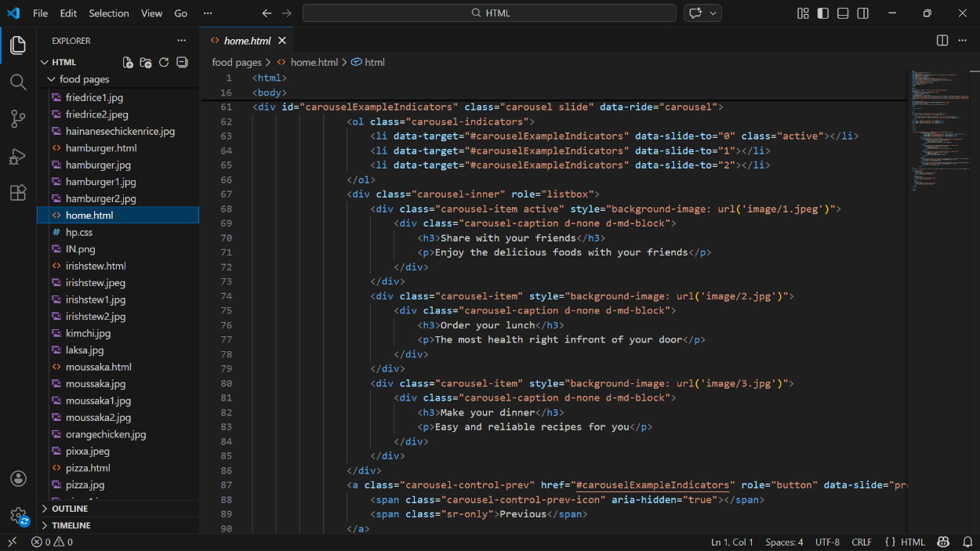Image resolution: width=980 pixels, height=551 pixels.
Task: Expand the TIMELINE section
Action: (x=71, y=526)
